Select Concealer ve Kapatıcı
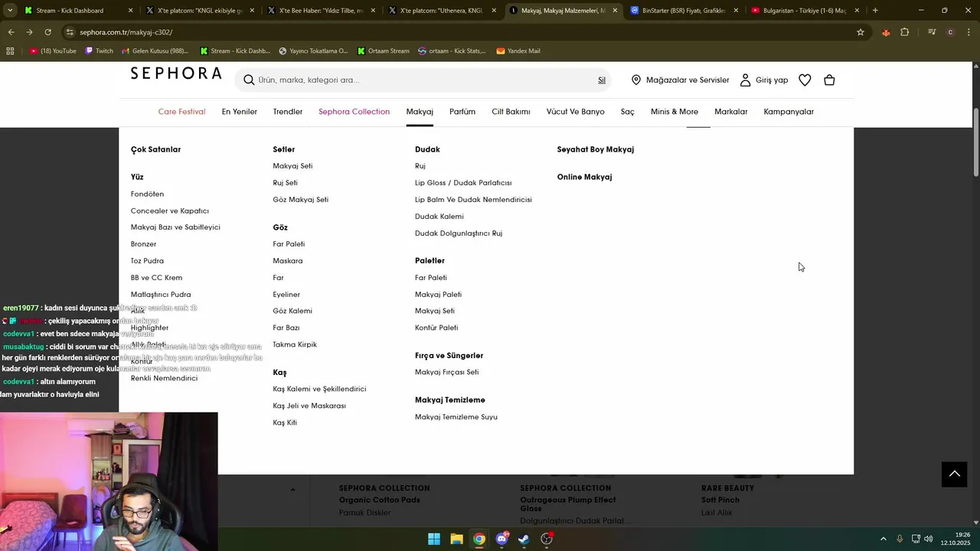980x551 pixels. coord(169,211)
